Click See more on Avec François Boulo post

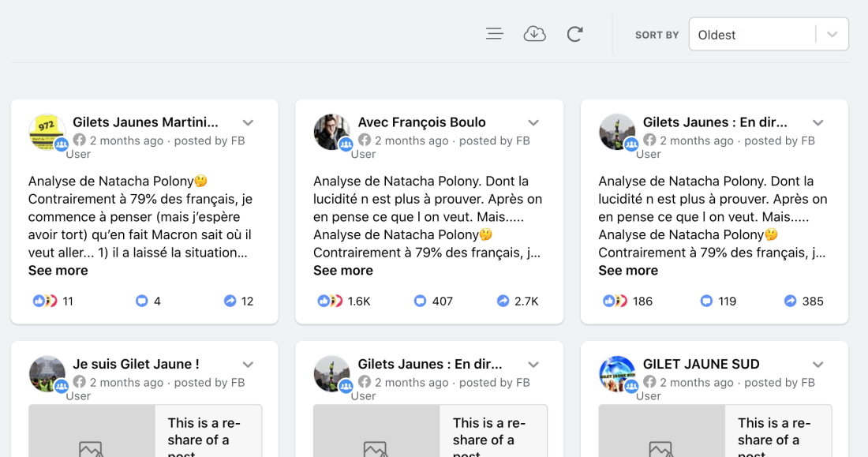pyautogui.click(x=343, y=270)
